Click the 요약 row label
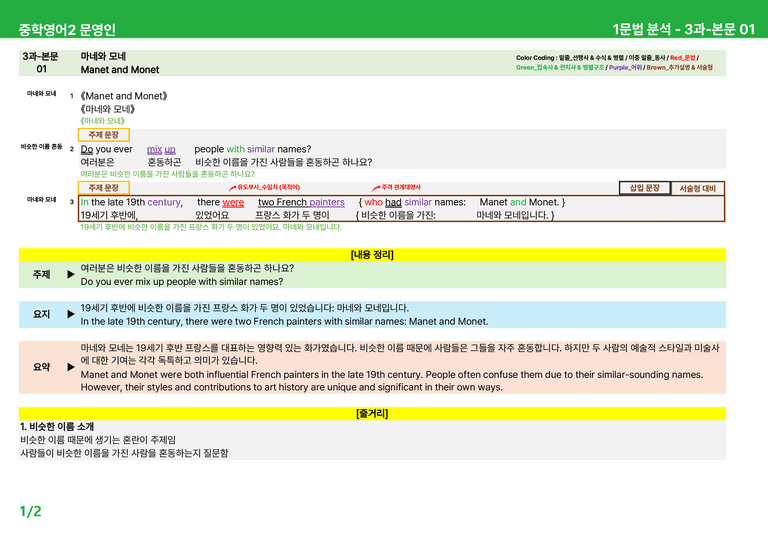768x543 pixels. tap(41, 367)
